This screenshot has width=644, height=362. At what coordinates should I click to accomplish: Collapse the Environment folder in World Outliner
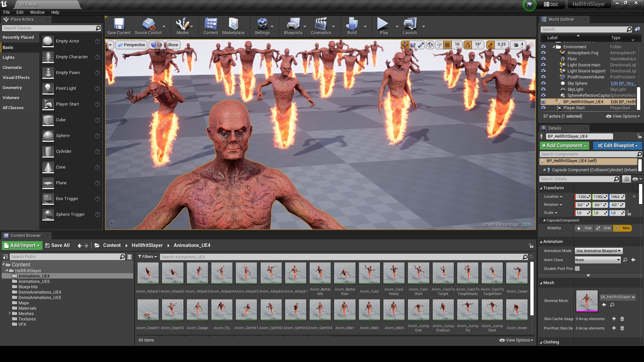click(x=554, y=47)
